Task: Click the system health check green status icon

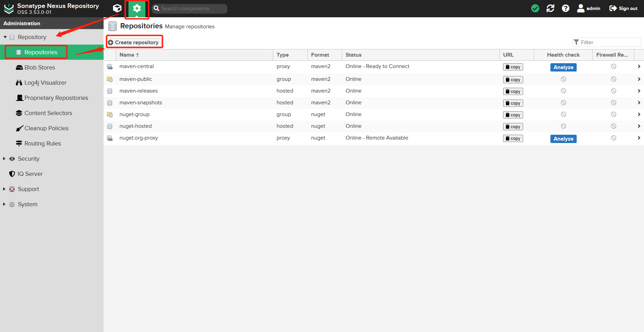Action: tap(535, 8)
